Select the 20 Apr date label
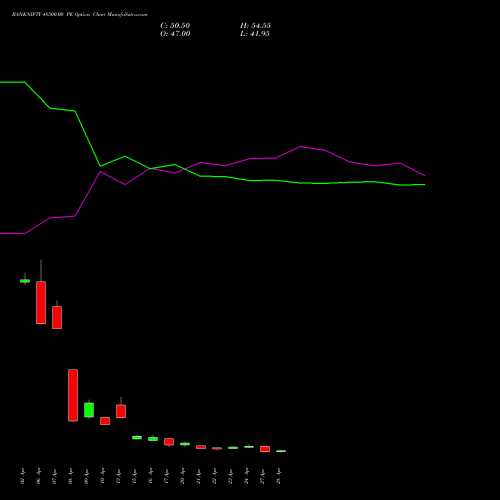This screenshot has height=500, width=500. pyautogui.click(x=183, y=476)
